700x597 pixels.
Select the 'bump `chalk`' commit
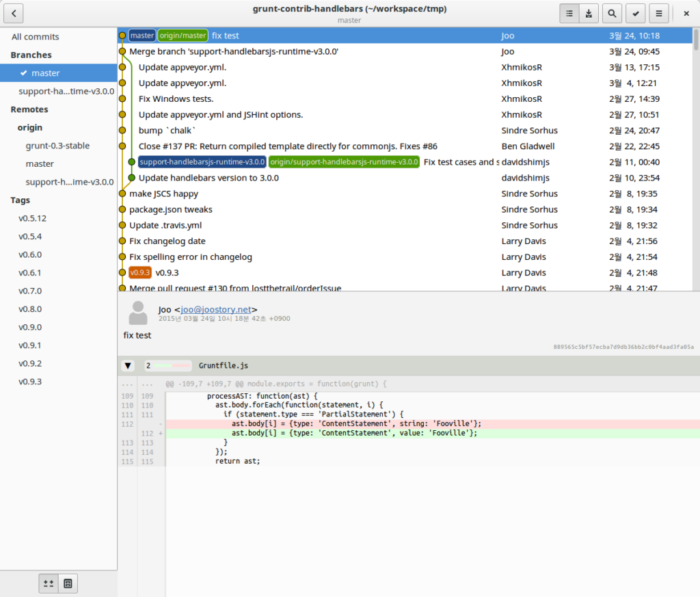(405, 131)
